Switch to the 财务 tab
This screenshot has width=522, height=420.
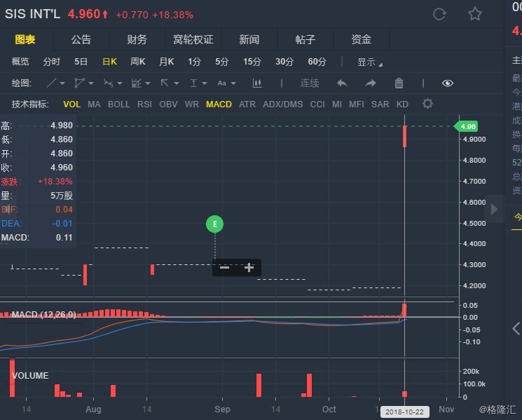137,39
